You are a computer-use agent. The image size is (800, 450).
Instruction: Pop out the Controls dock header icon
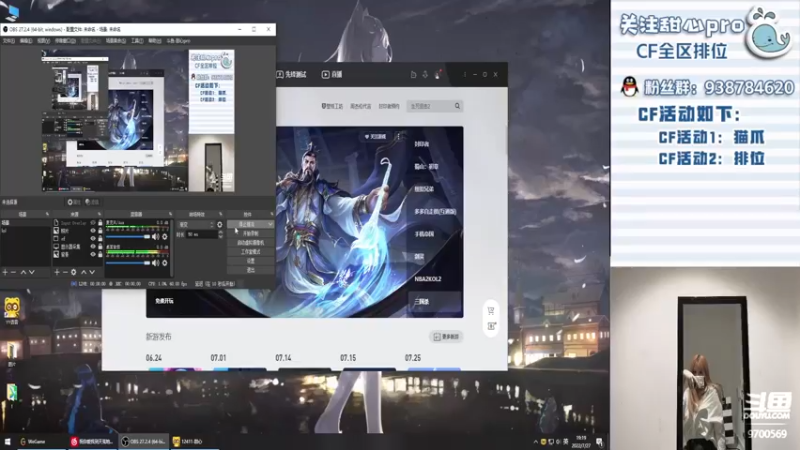point(271,214)
